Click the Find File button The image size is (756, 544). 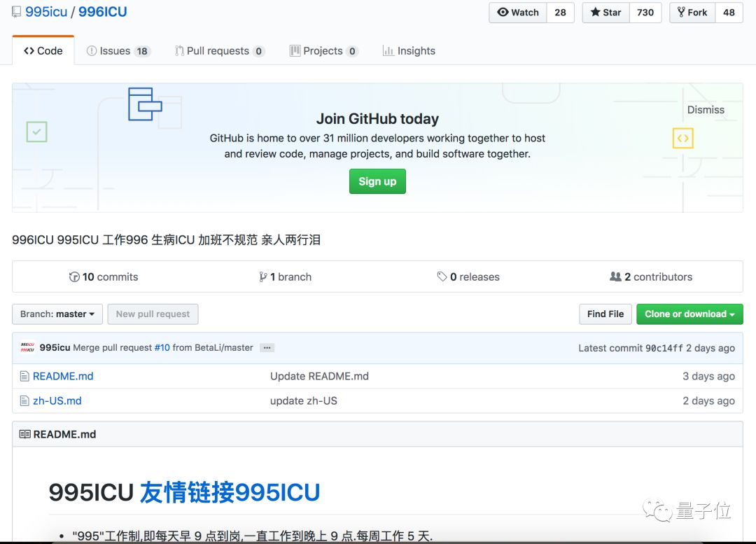click(x=605, y=314)
